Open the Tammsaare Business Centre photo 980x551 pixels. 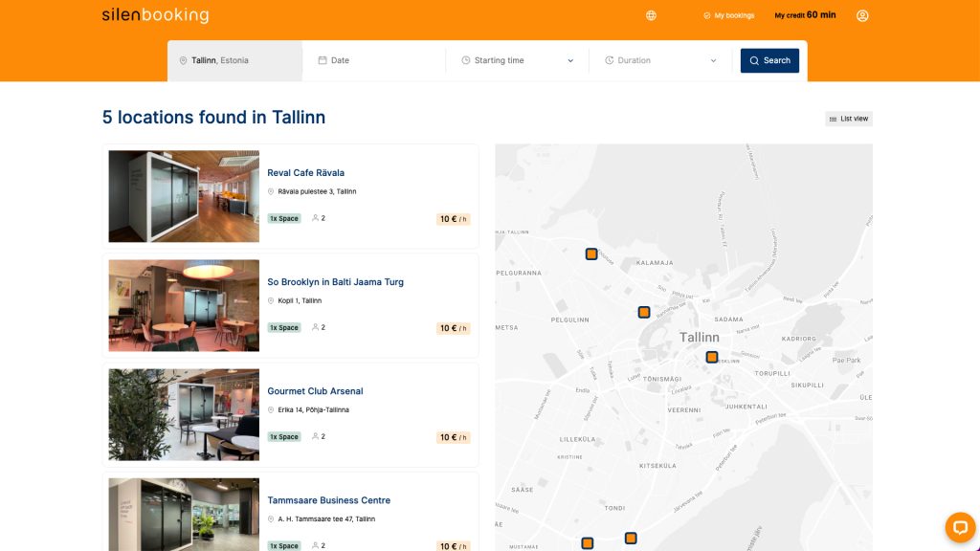(x=184, y=515)
